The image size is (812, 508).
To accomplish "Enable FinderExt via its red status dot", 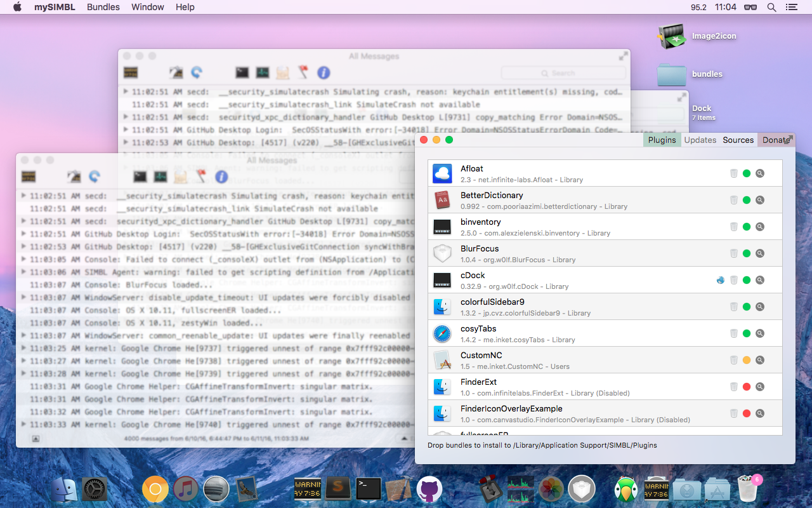I will (x=747, y=387).
